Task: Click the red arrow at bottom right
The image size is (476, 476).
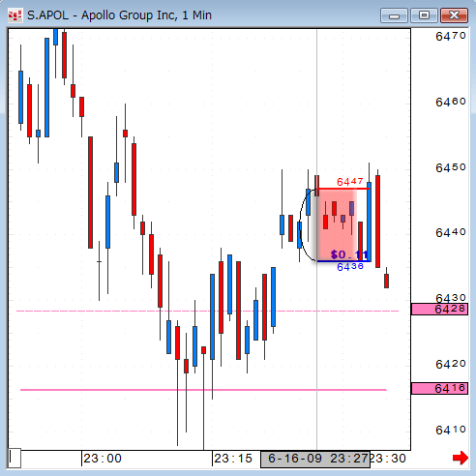Action: click(x=461, y=458)
